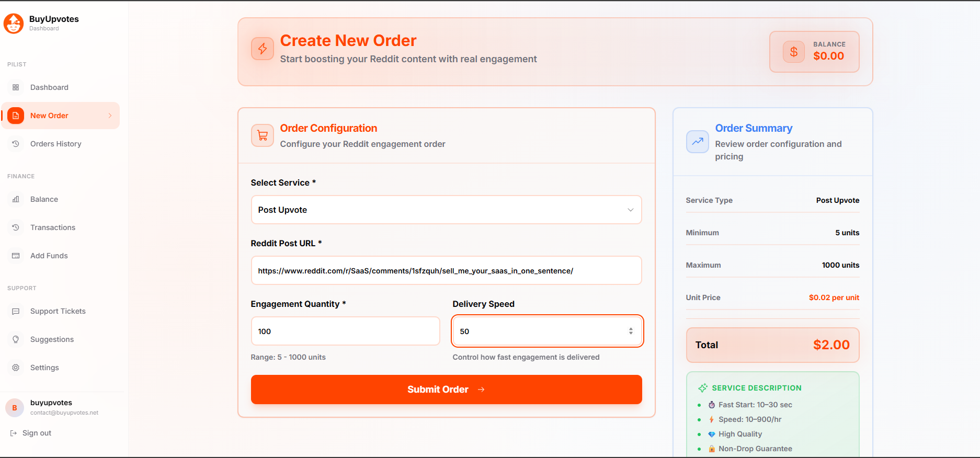Image resolution: width=980 pixels, height=458 pixels.
Task: Click the Orders History clock icon
Action: [16, 144]
